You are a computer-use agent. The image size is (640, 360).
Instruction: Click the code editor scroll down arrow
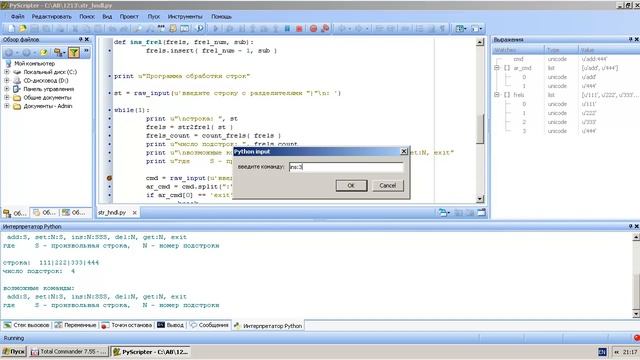click(x=480, y=199)
